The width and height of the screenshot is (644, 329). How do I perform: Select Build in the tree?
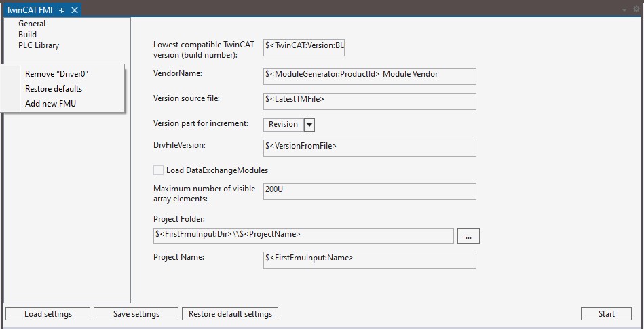point(28,35)
